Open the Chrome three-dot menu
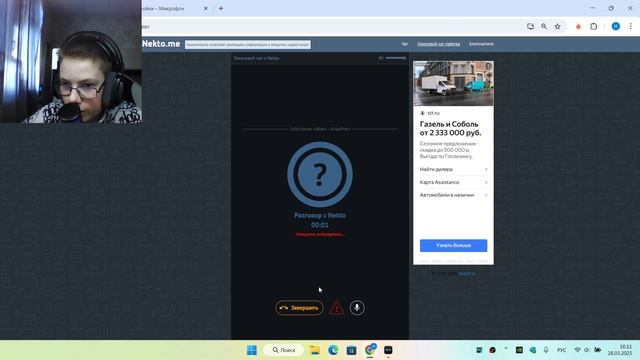The width and height of the screenshot is (640, 360). [631, 27]
